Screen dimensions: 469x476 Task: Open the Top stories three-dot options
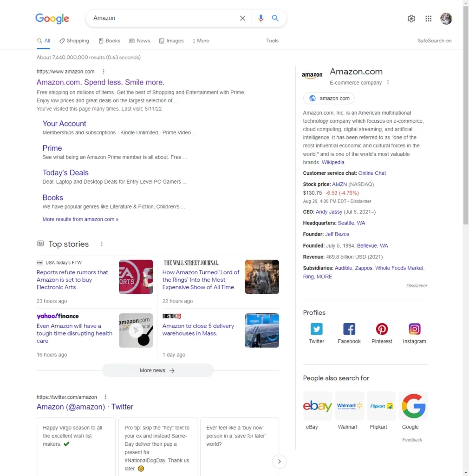102,244
